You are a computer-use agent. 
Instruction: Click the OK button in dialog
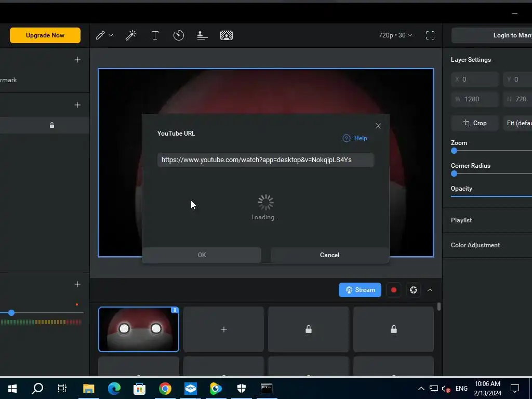pyautogui.click(x=202, y=255)
